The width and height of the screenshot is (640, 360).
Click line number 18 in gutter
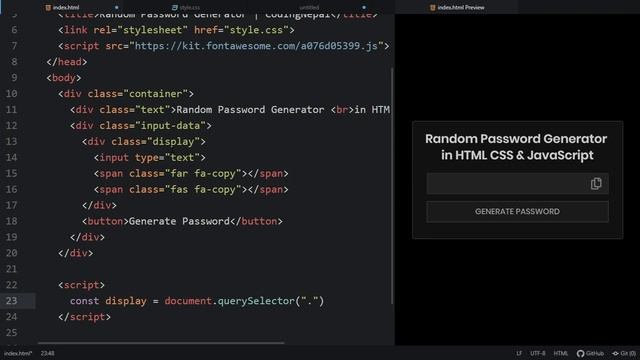tap(11, 221)
